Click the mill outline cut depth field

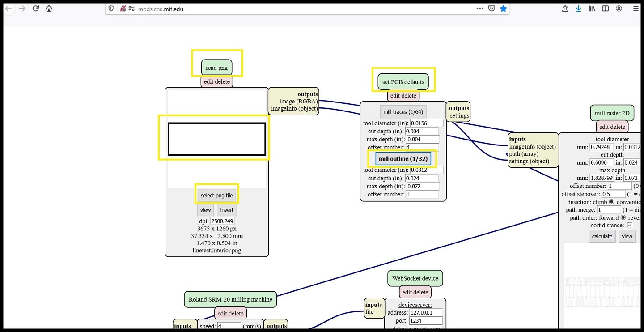[422, 178]
